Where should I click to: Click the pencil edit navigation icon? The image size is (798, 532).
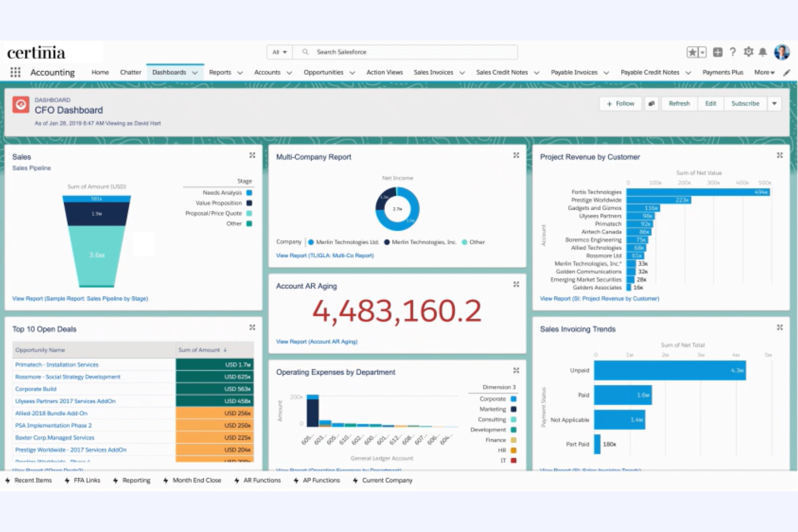[786, 72]
